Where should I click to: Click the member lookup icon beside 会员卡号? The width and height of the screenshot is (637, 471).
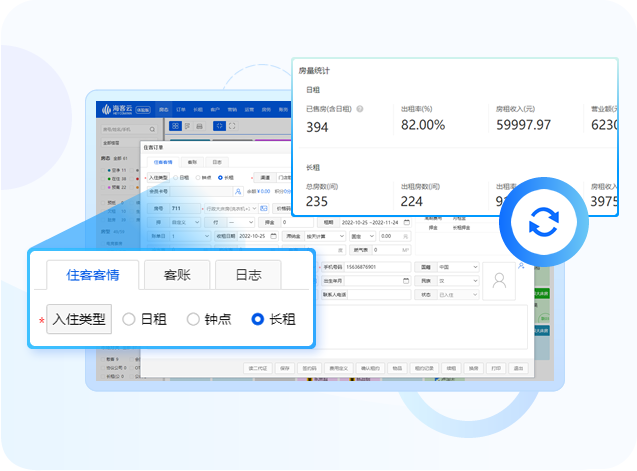[238, 190]
